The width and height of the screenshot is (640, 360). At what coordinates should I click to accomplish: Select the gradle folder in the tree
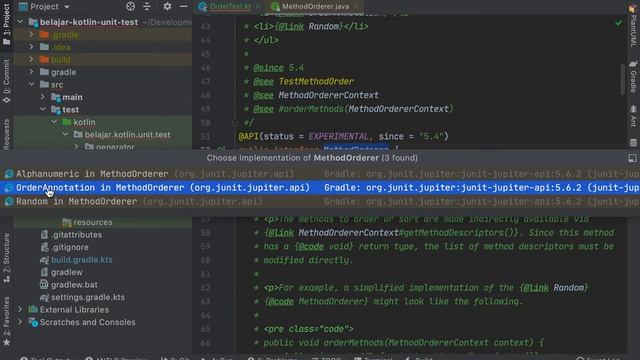(63, 72)
